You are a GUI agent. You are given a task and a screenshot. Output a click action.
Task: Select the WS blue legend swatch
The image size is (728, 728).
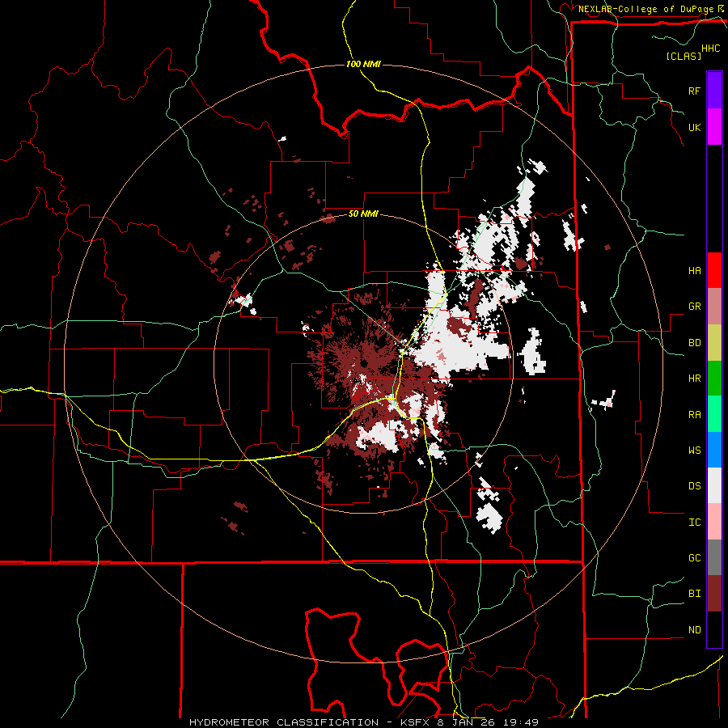tap(714, 450)
